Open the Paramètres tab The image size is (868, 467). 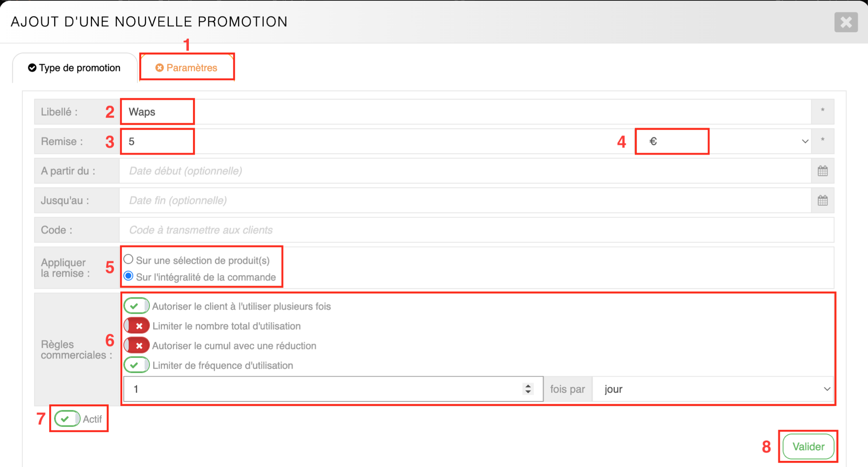(x=187, y=68)
